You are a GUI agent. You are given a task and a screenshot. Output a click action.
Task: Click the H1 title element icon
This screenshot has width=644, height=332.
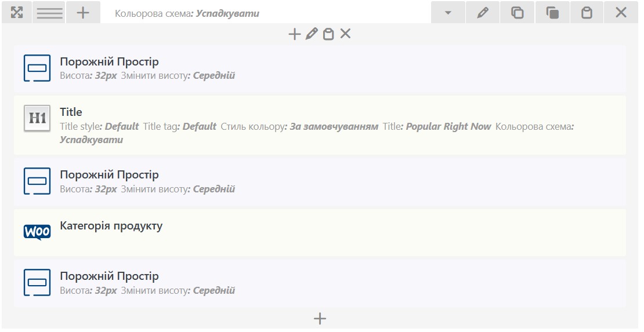click(x=37, y=118)
